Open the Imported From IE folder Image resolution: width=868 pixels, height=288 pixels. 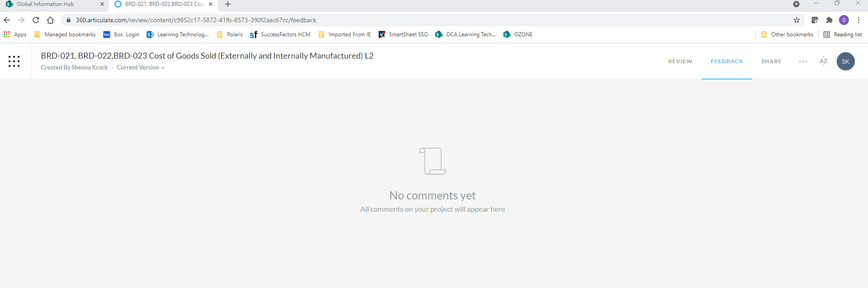(x=345, y=35)
